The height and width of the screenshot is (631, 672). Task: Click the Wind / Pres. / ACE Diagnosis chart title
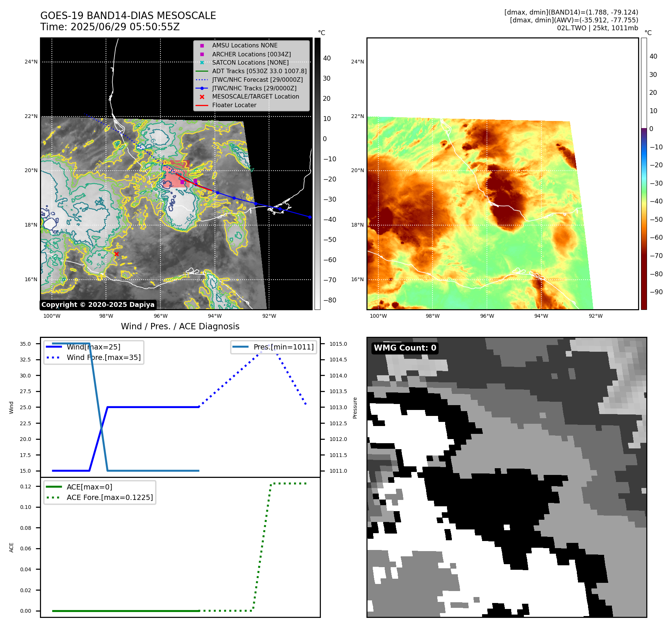pos(180,326)
